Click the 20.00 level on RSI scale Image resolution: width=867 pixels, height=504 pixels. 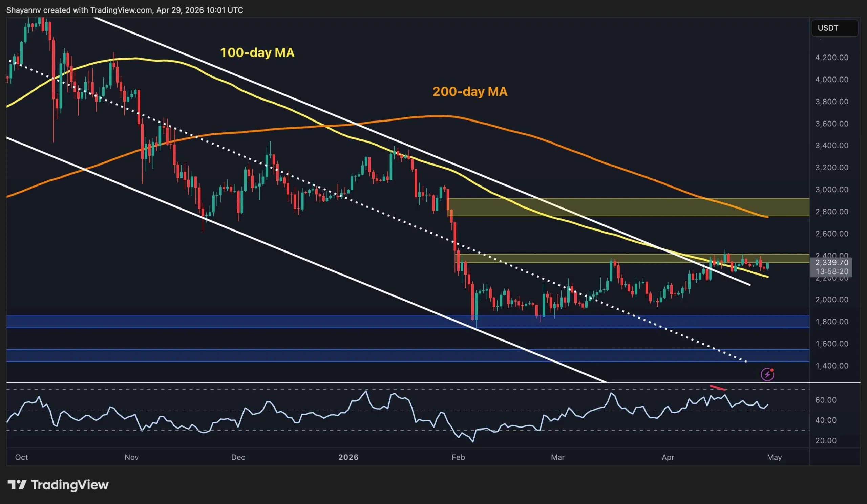pos(826,440)
